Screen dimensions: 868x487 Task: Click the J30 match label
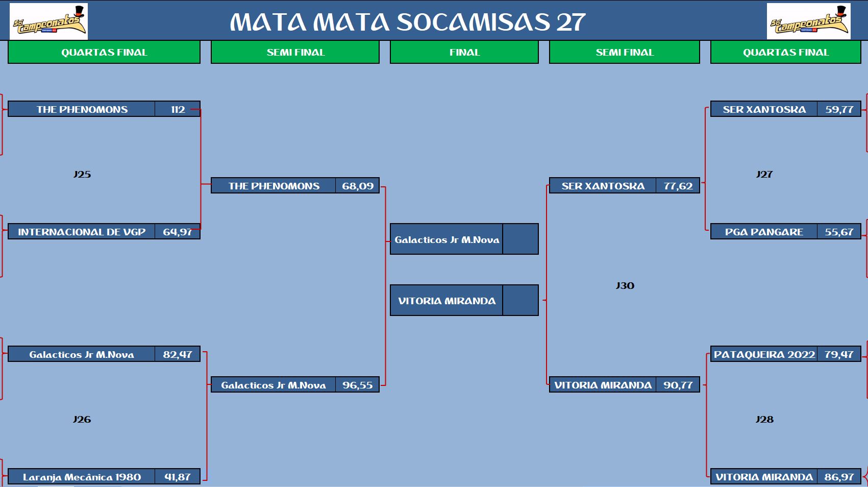(625, 285)
